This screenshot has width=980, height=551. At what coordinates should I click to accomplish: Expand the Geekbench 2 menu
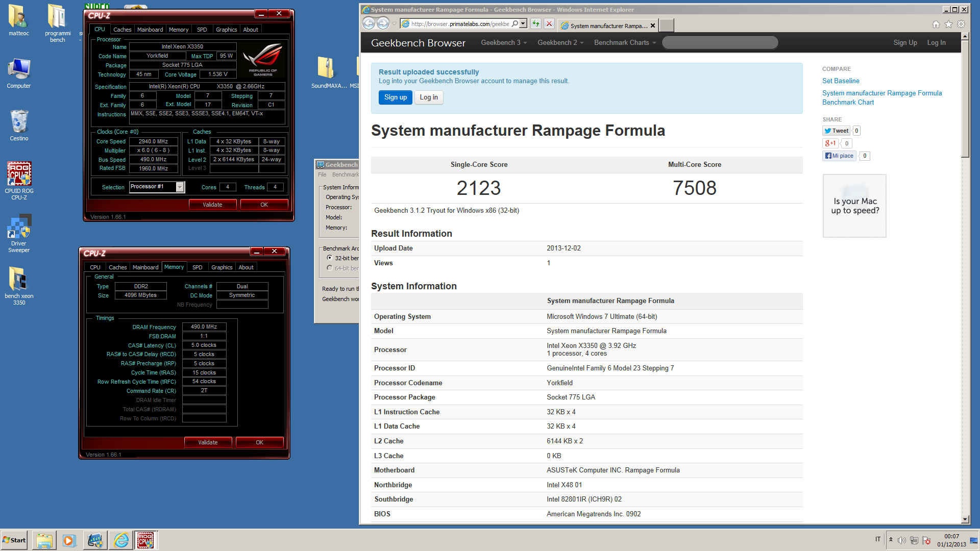(x=560, y=43)
